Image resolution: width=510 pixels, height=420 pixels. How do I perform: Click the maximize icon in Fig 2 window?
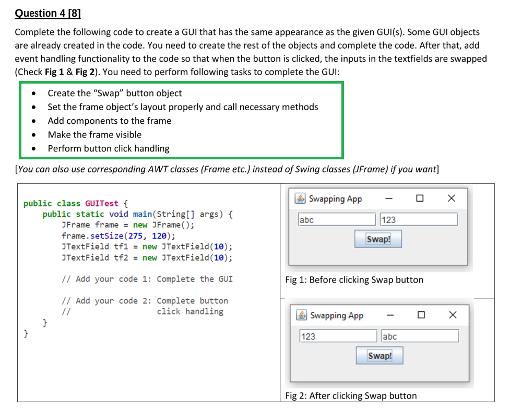(x=421, y=315)
